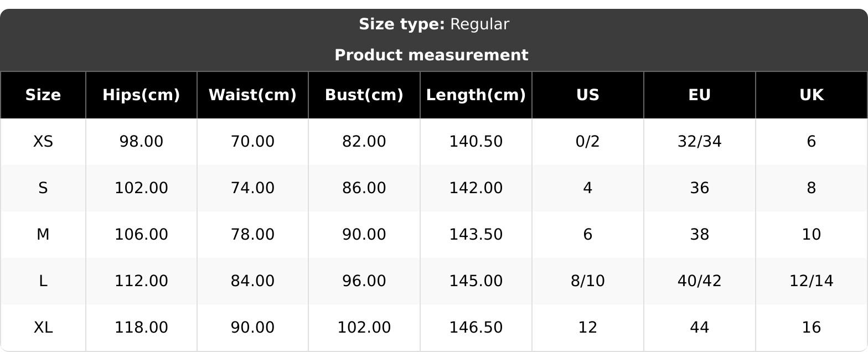Viewport: 868px width, 352px height.
Task: Select the 0/2 US size cell
Action: [587, 142]
